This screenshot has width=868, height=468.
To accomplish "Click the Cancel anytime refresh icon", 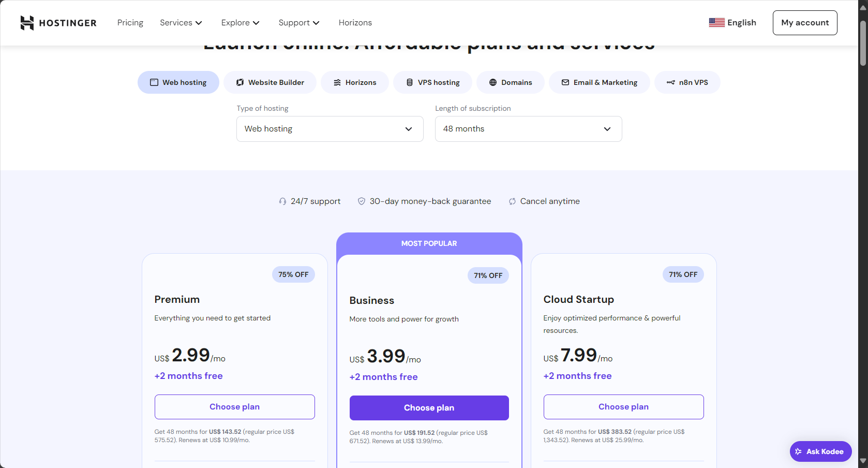I will pos(512,201).
